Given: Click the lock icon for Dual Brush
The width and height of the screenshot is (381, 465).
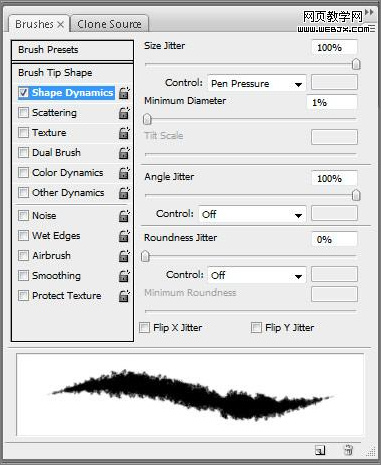Looking at the screenshot, I should coord(124,153).
